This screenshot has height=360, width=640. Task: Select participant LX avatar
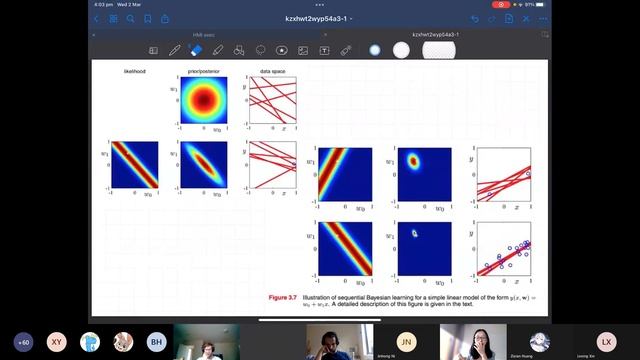(x=606, y=342)
